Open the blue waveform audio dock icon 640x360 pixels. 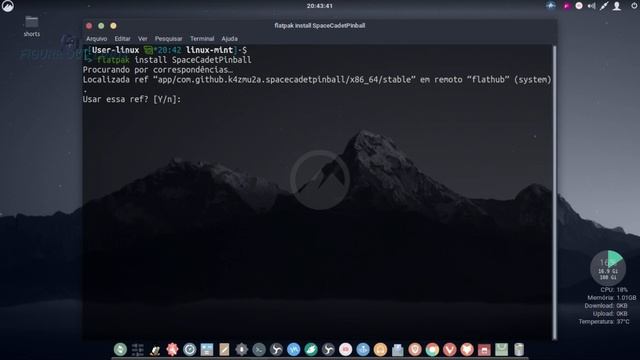point(293,349)
